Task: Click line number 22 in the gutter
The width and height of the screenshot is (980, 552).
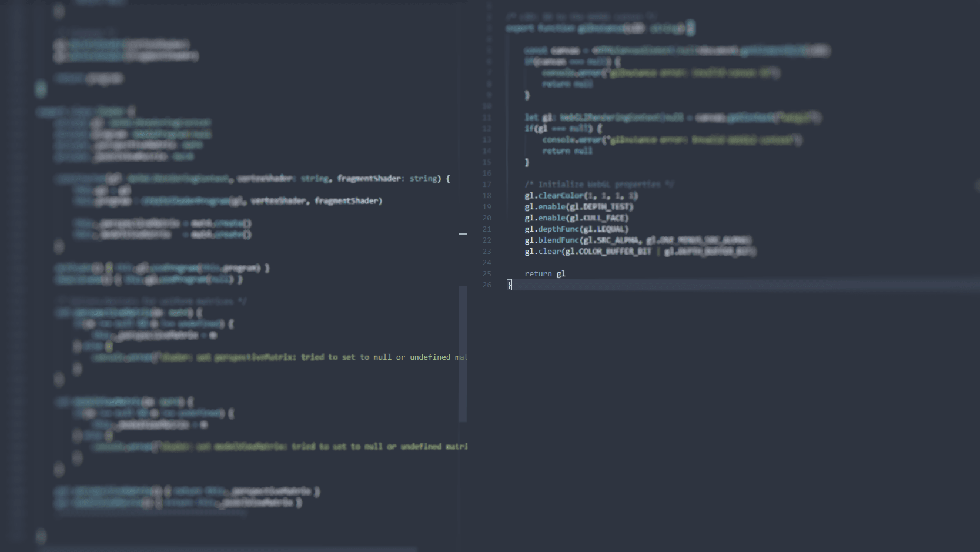Action: click(487, 240)
